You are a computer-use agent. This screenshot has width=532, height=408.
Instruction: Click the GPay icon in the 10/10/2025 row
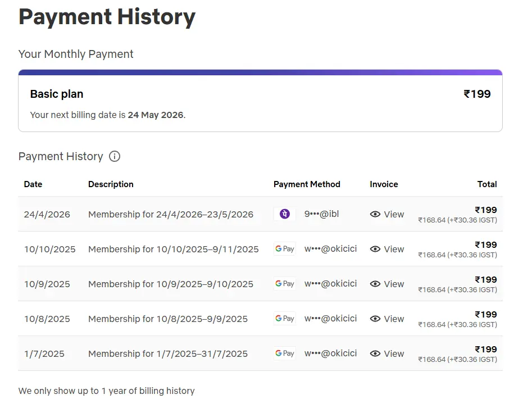click(x=285, y=249)
